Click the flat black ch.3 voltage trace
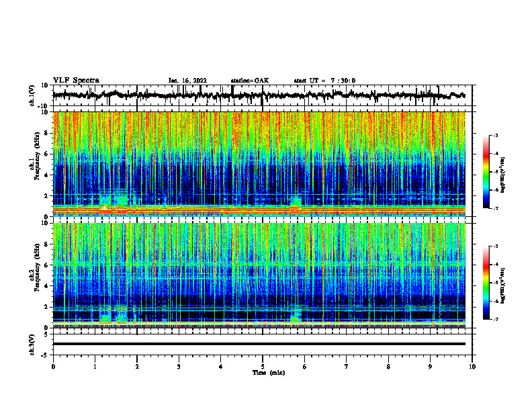This screenshot has height=411, width=532. [x=259, y=344]
